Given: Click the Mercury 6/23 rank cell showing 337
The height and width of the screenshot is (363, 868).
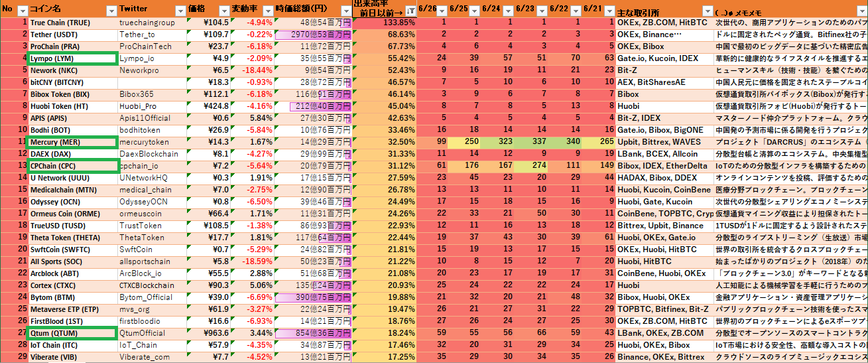Looking at the screenshot, I should tap(525, 142).
